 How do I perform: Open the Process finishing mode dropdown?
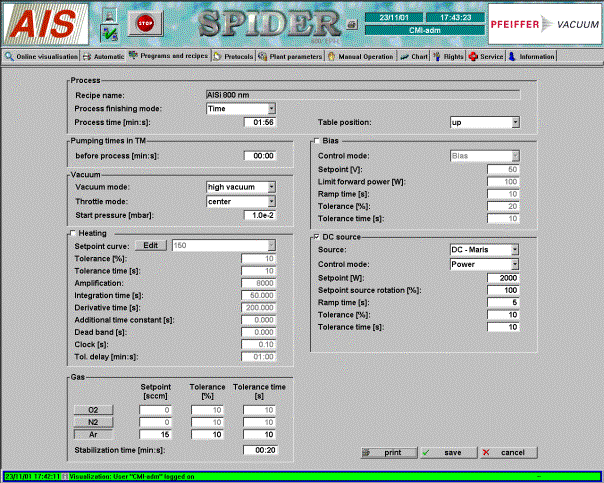click(240, 108)
